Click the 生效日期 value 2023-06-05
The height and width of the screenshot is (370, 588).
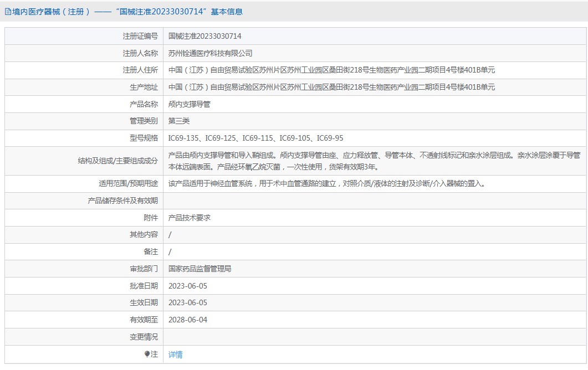coord(187,302)
